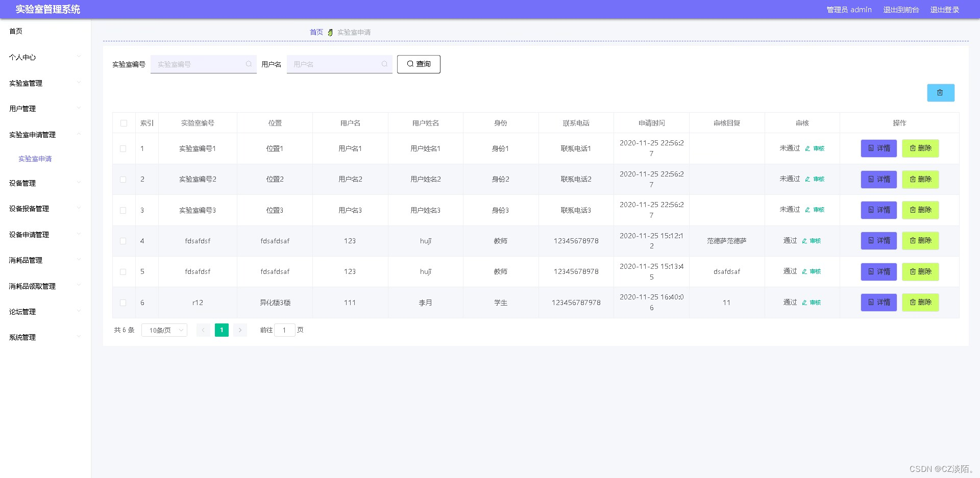
Task: View 详情 for row index 5
Action: coord(878,271)
